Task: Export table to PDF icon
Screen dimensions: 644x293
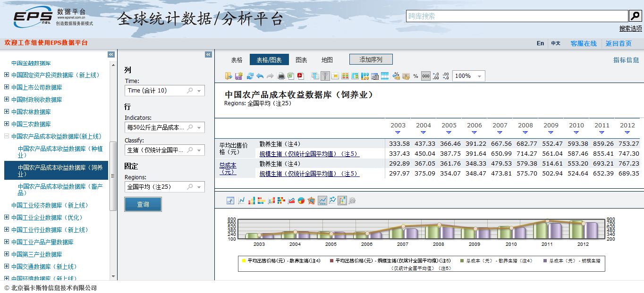Action: click(300, 76)
